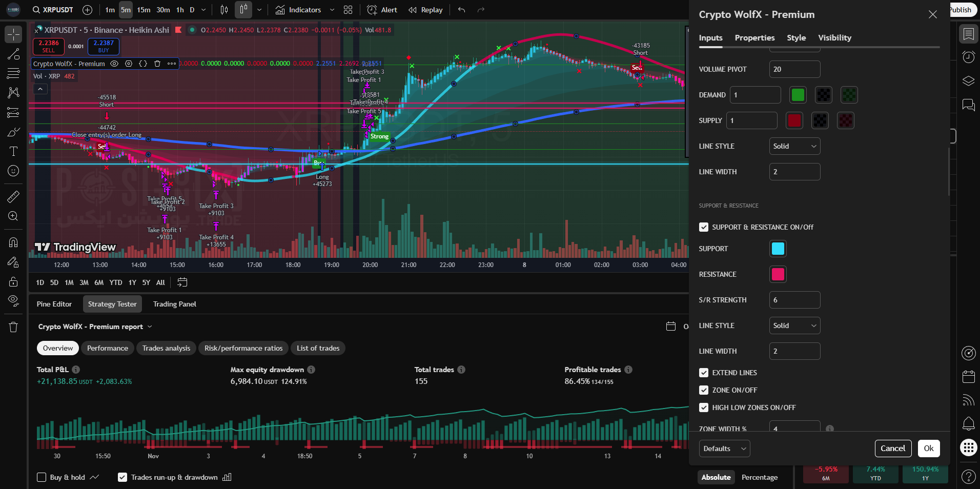The width and height of the screenshot is (980, 489).
Task: Open the layout selection grid icon
Action: coord(348,10)
